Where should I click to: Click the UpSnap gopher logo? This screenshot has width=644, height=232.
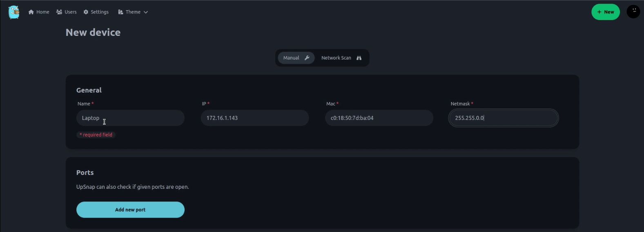coord(14,12)
